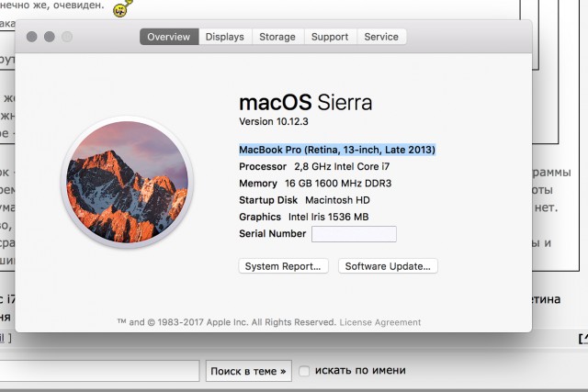Image resolution: width=588 pixels, height=392 pixels.
Task: Click the Processor 2,8 GHz Intel Core i7 line
Action: pyautogui.click(x=314, y=166)
